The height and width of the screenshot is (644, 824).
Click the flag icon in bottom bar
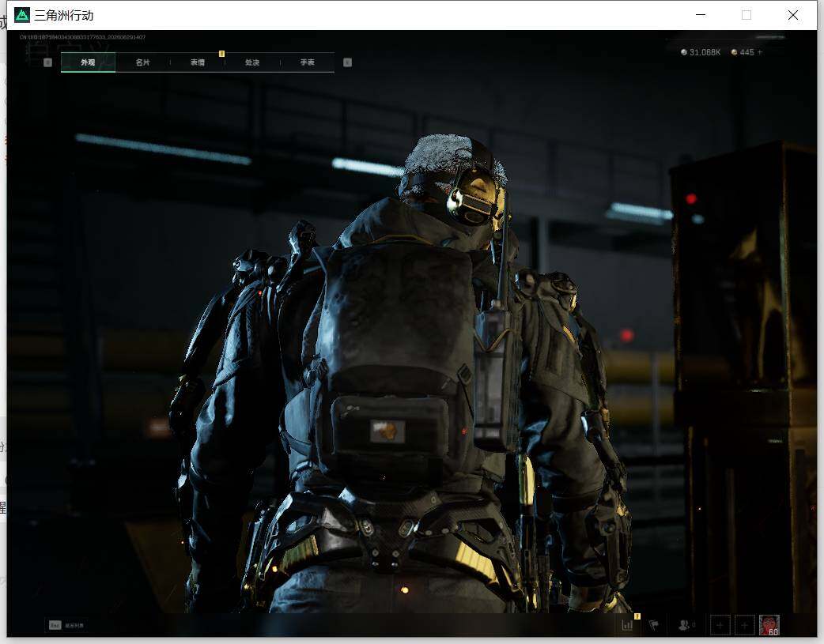(654, 625)
